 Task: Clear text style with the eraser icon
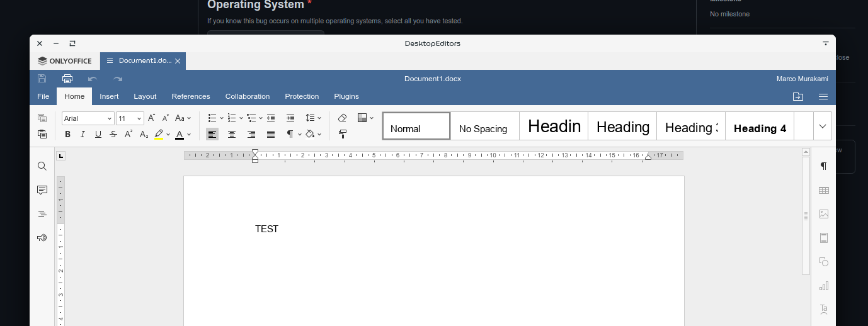[x=343, y=118]
